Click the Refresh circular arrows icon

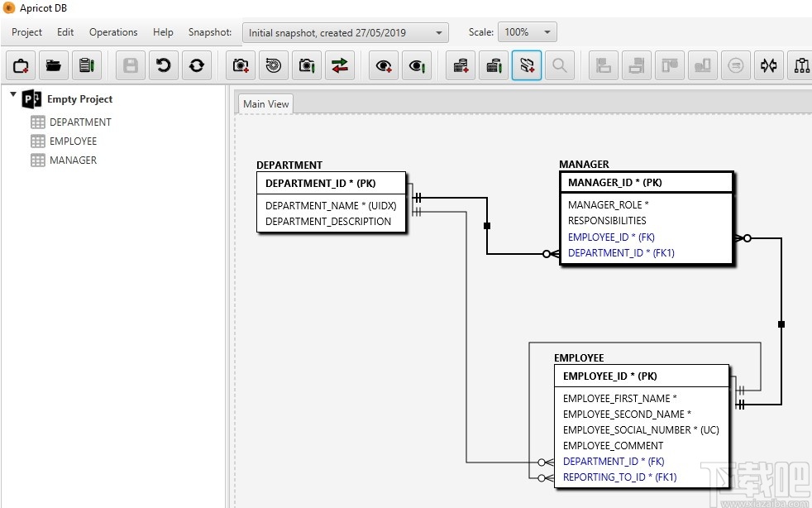point(197,65)
